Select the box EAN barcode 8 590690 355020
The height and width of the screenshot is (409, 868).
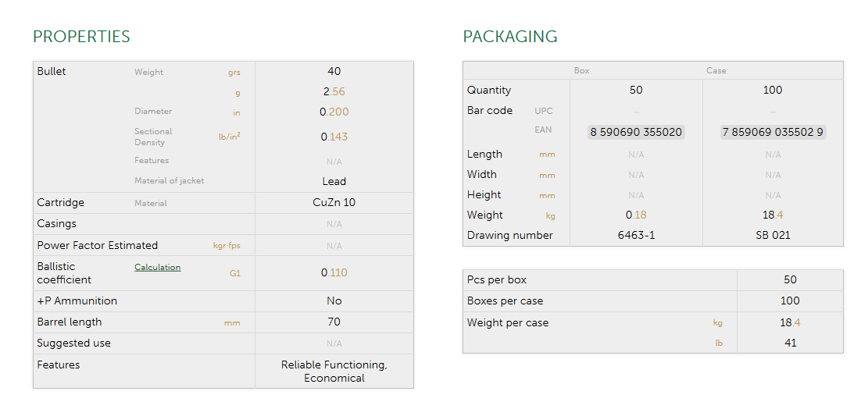(x=636, y=132)
